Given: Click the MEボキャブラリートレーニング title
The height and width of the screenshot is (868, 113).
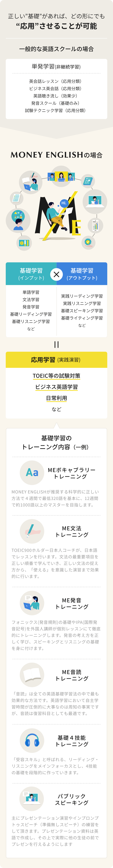Looking at the screenshot, I should tap(72, 473).
